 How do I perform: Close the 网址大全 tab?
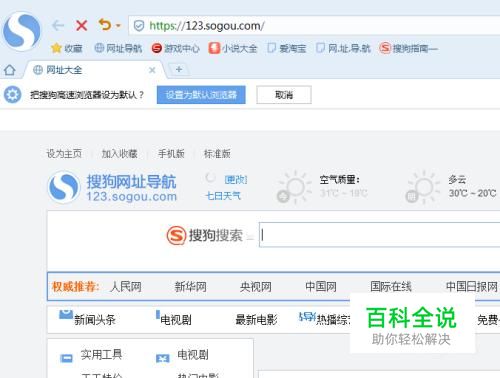pyautogui.click(x=152, y=70)
